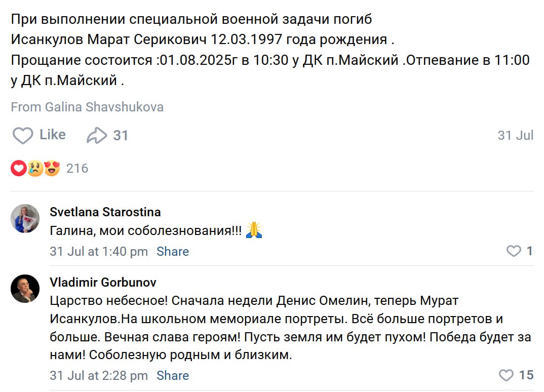Click the Share link under Vladimir's comment
This screenshot has width=544, height=392.
pyautogui.click(x=173, y=376)
